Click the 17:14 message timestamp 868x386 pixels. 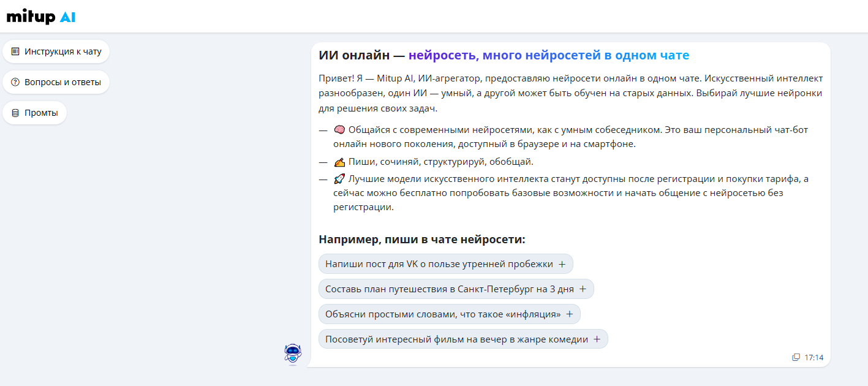click(814, 357)
